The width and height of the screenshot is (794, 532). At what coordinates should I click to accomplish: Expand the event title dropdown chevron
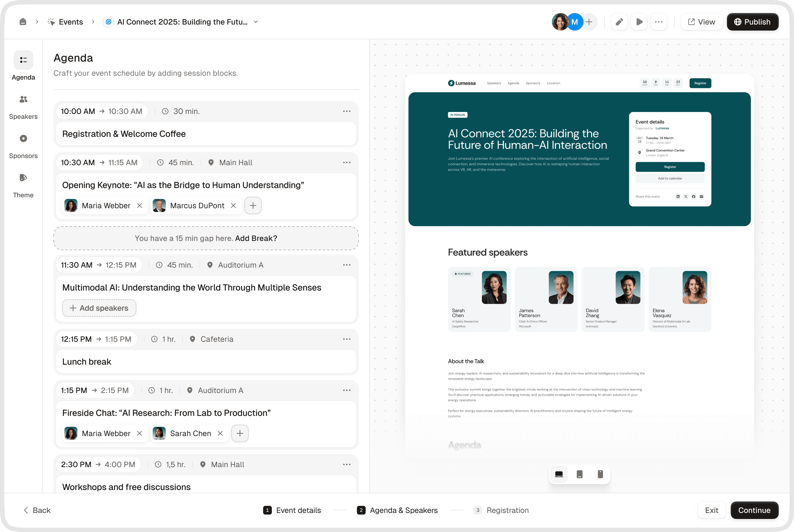256,22
